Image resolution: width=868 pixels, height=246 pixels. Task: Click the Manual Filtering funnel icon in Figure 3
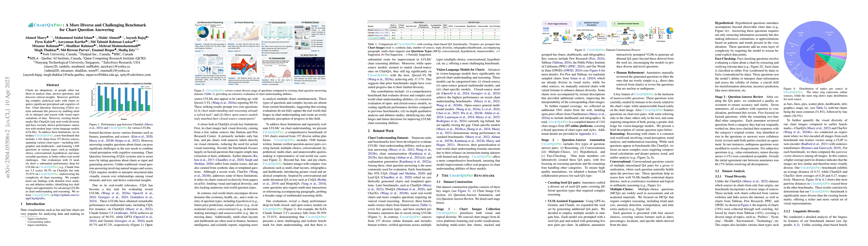pos(556,35)
